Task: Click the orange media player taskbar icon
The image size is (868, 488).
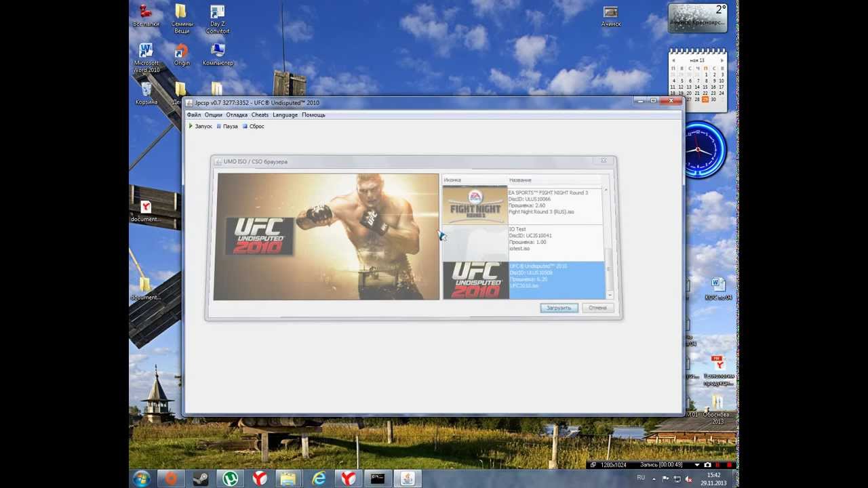Action: coord(171,479)
